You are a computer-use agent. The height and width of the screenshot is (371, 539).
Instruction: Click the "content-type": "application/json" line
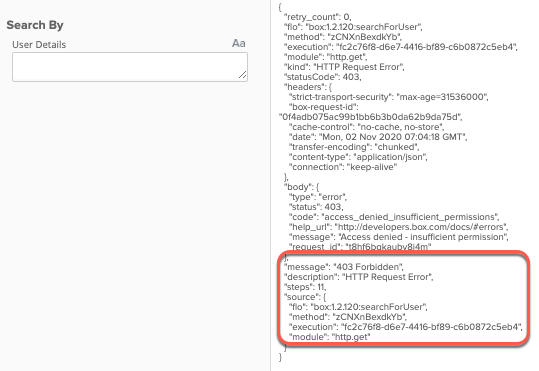[358, 157]
